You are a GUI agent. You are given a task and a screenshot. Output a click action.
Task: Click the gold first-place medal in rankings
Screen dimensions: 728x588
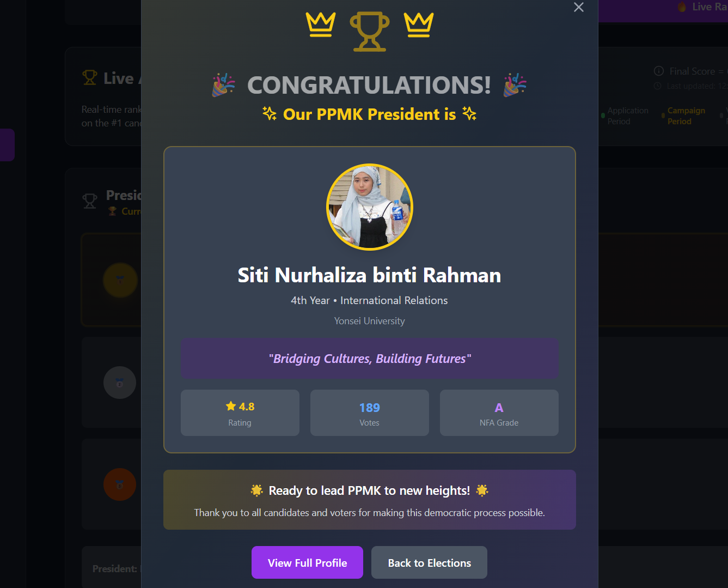pyautogui.click(x=120, y=280)
